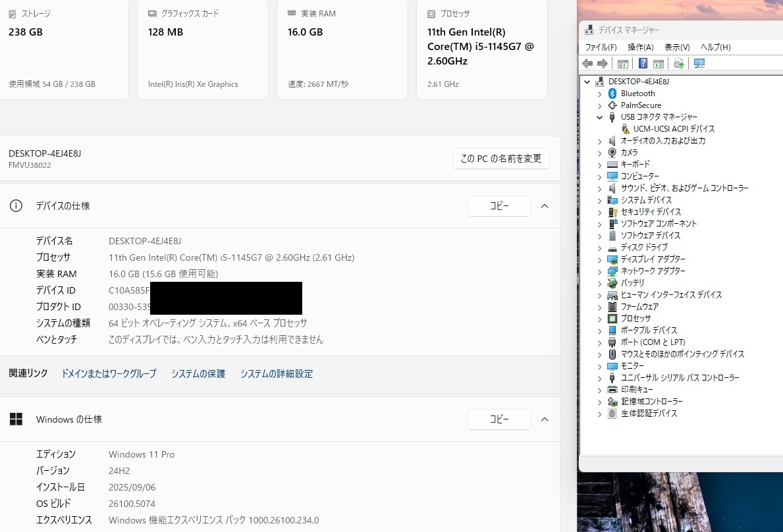Click この PC の名前を変更 button
Image resolution: width=783 pixels, height=532 pixels.
coord(501,159)
